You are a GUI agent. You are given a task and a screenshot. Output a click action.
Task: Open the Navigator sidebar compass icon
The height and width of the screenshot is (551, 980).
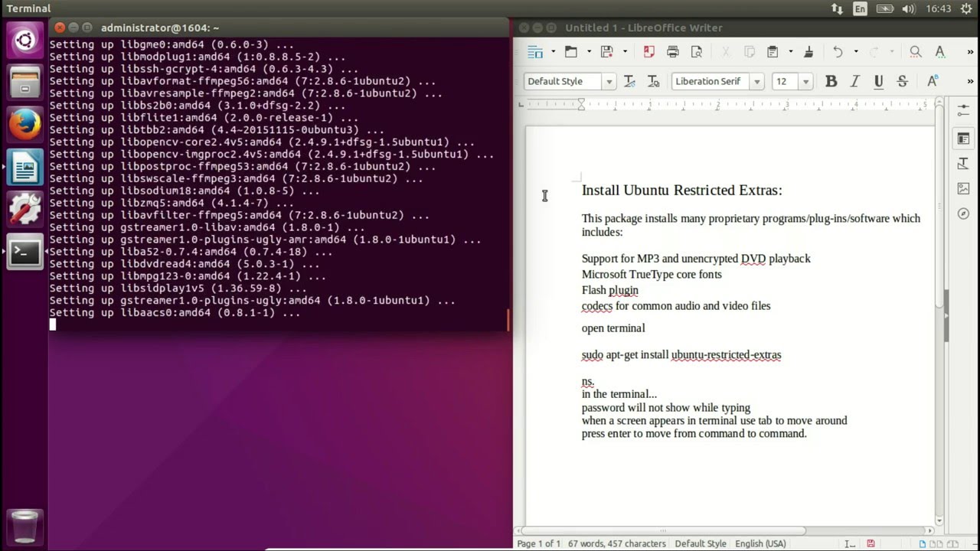964,214
